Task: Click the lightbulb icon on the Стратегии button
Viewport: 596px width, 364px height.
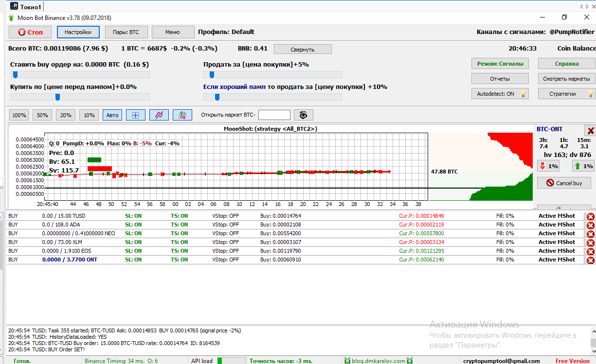Action: [x=591, y=93]
